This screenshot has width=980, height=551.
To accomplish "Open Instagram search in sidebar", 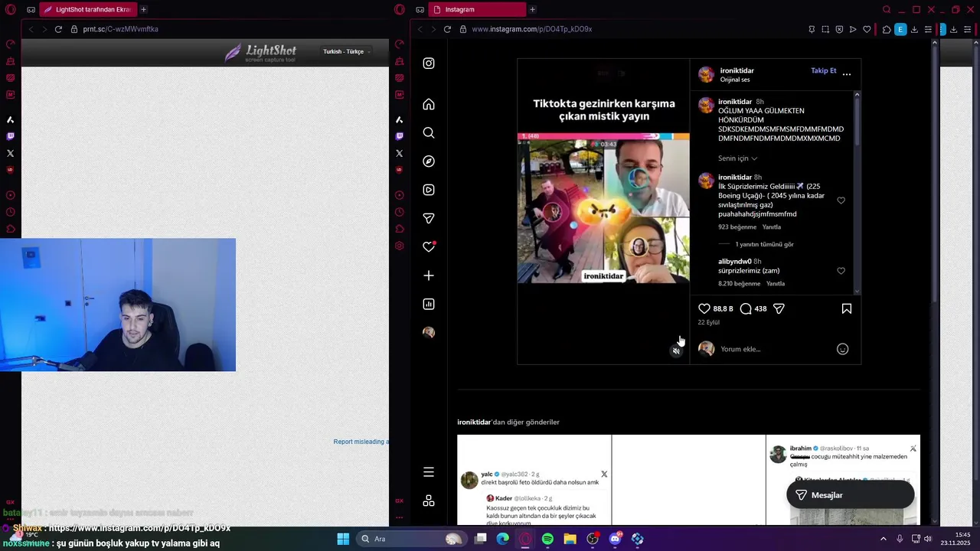I will click(429, 133).
